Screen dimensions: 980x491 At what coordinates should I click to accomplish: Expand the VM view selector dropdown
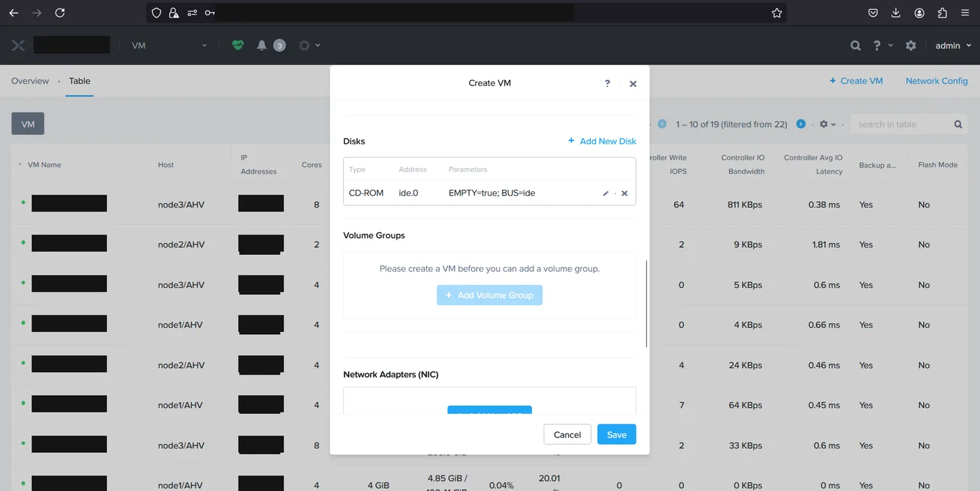coord(169,46)
